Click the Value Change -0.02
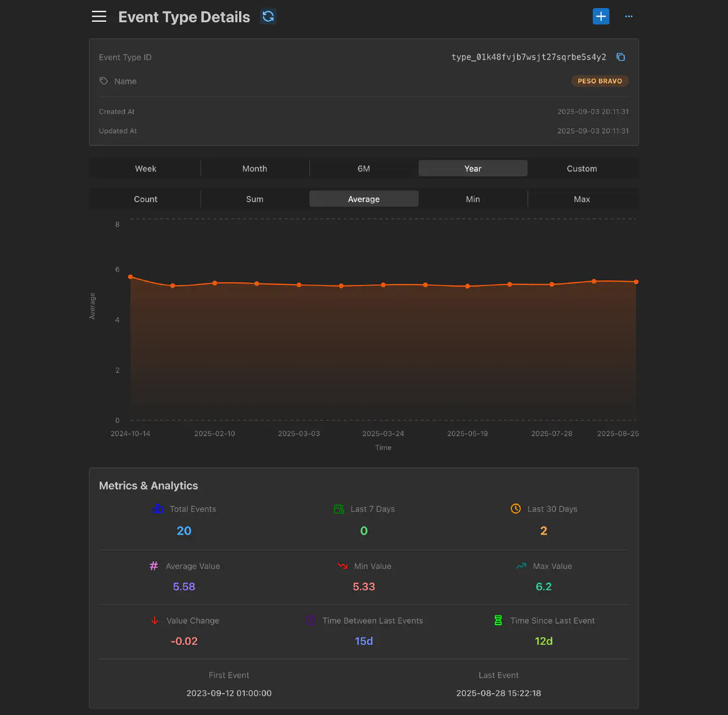This screenshot has width=728, height=715. click(x=184, y=641)
